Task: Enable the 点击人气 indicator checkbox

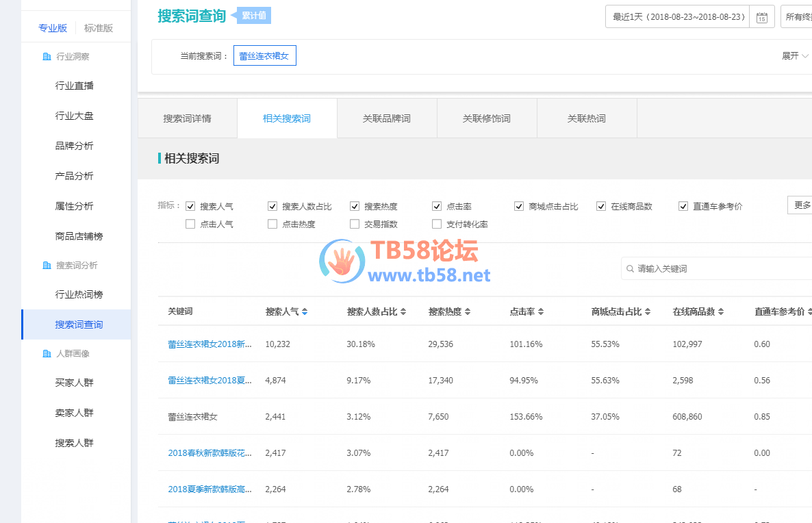Action: click(x=190, y=224)
